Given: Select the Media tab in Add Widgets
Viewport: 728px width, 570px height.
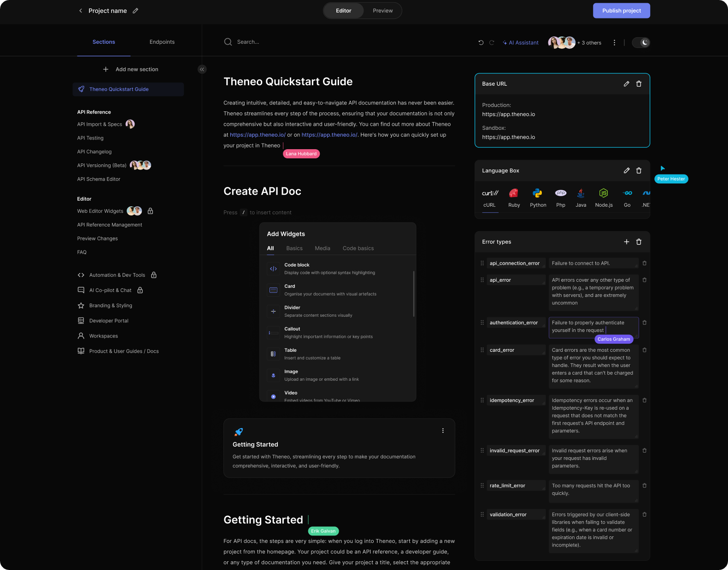Looking at the screenshot, I should pos(322,248).
